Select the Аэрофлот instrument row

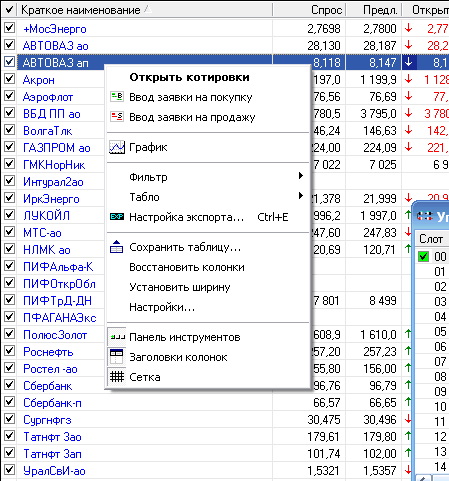(48, 97)
